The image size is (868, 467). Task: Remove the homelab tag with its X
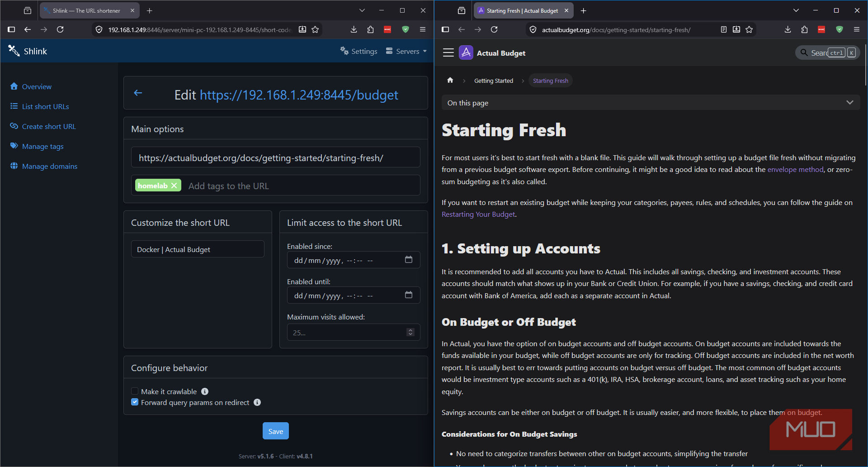coord(174,186)
